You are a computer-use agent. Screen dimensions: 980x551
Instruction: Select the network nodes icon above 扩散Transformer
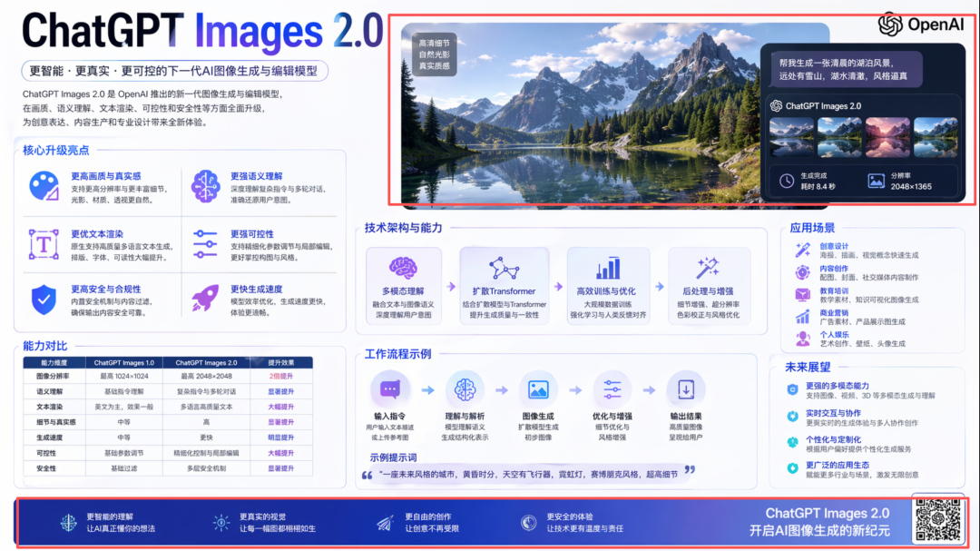tap(504, 269)
